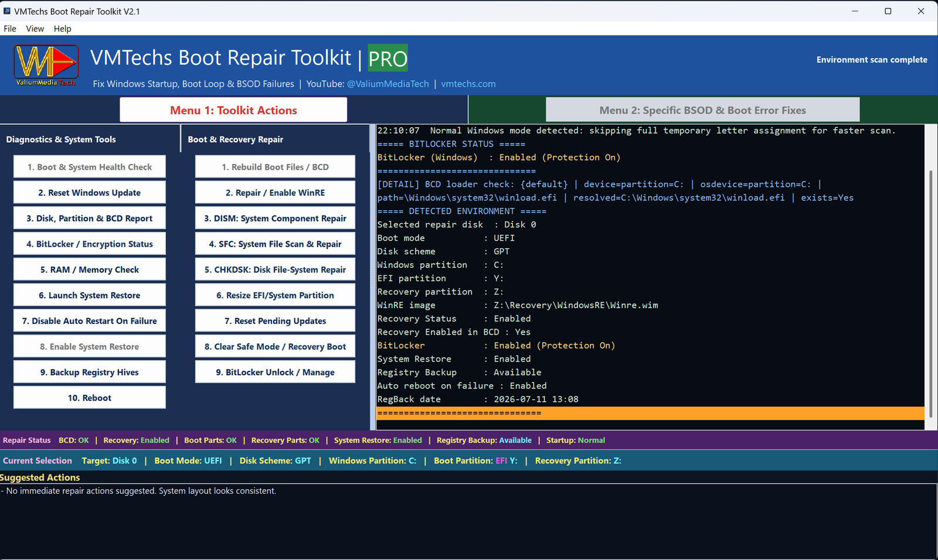Click 'BCD: OK' in Repair Status bar
The image size is (938, 560).
tap(74, 441)
